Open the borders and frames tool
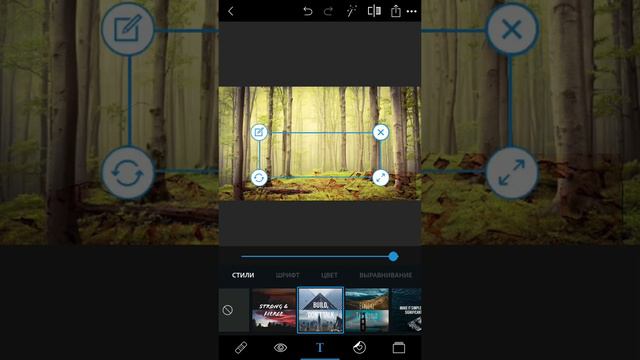Viewport: 640px width, 360px height. click(399, 348)
